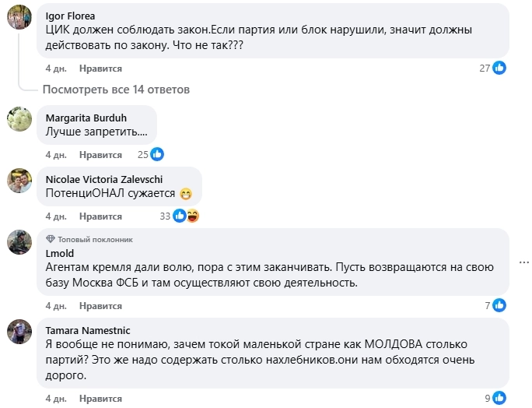Like Igor Florea's comment via Нравится
This screenshot has width=532, height=408.
[x=100, y=69]
